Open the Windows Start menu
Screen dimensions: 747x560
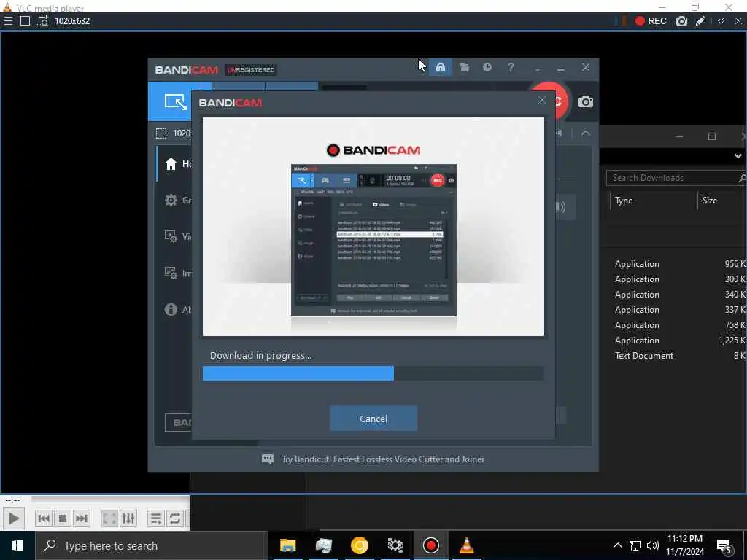pos(18,545)
